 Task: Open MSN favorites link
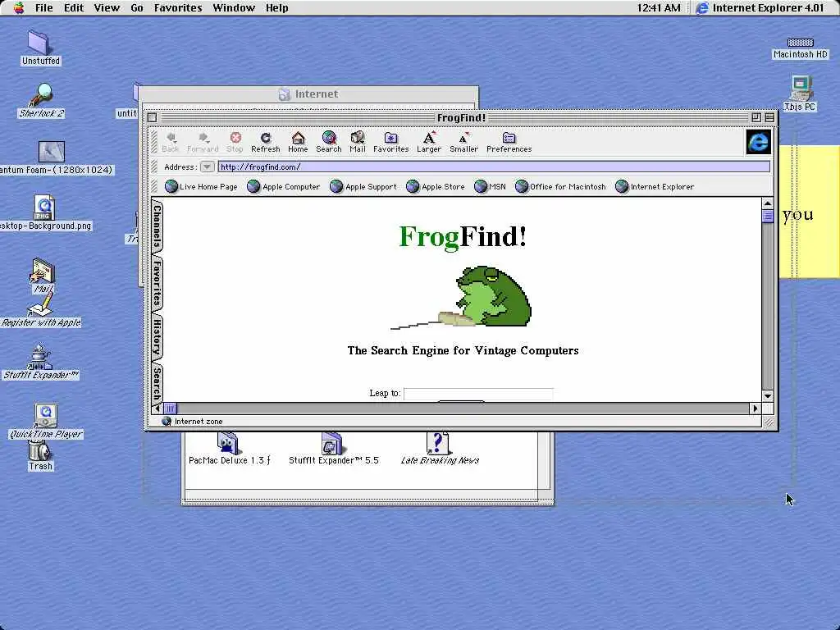(x=491, y=186)
